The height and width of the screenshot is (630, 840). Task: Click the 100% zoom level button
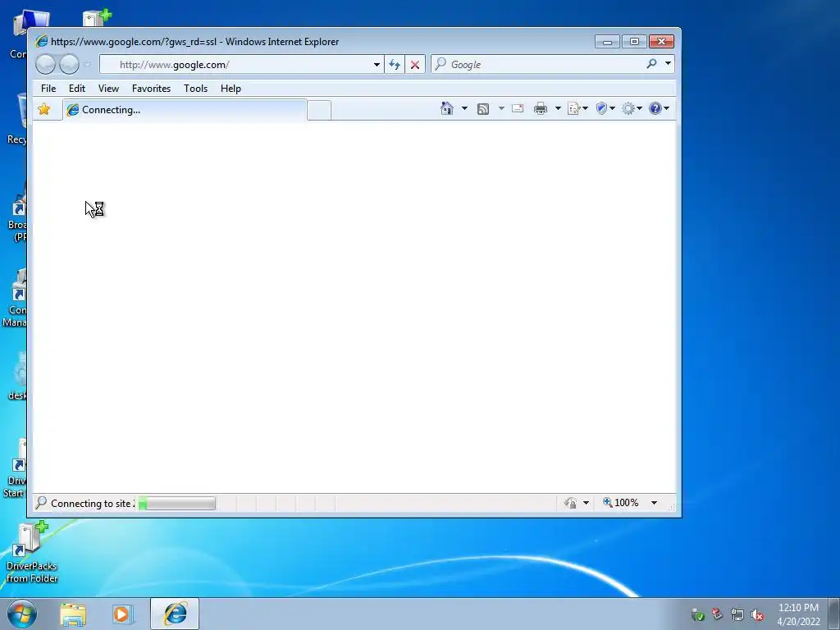[x=621, y=503]
